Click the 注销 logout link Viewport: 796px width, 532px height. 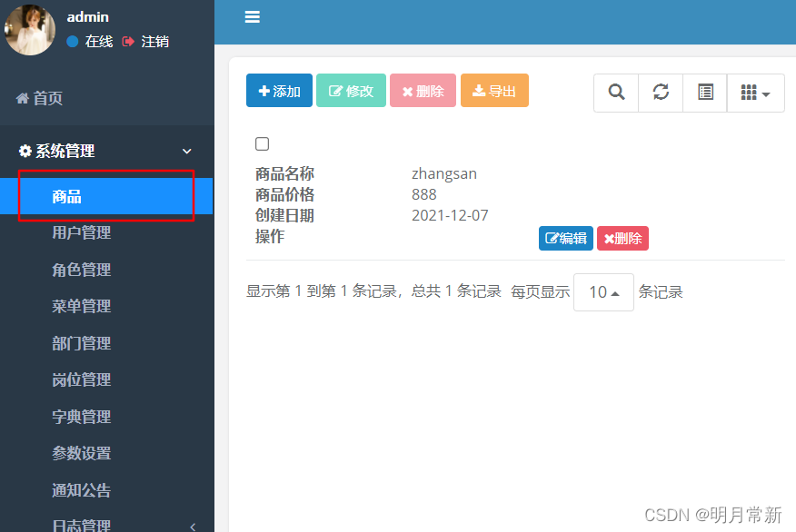(145, 42)
